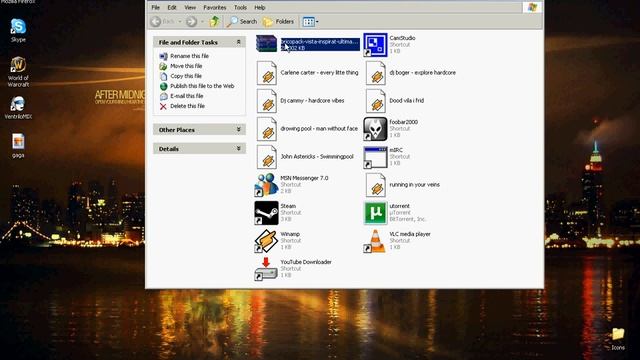Select the CamStudio shortcut icon
Screen dimensions: 640x360
(375, 45)
